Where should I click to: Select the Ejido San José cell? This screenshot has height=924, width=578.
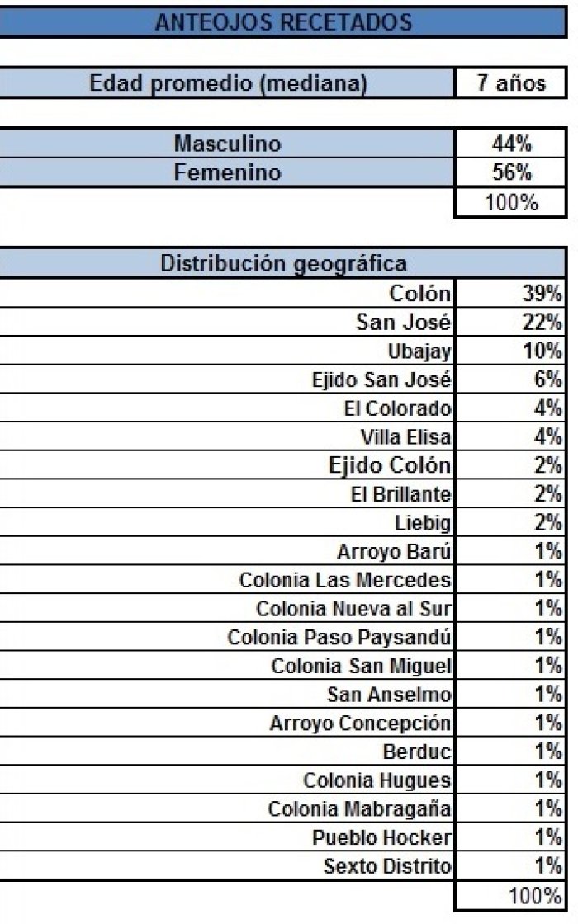(x=228, y=379)
